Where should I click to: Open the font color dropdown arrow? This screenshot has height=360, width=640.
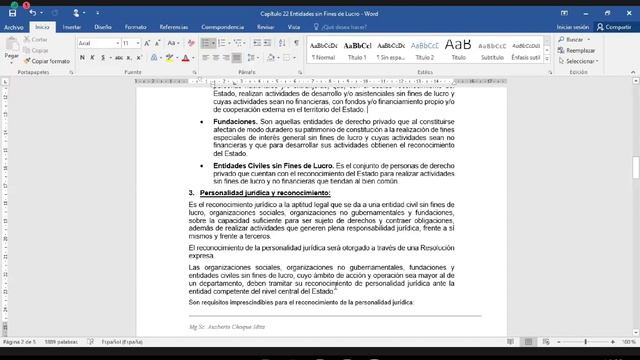193,58
